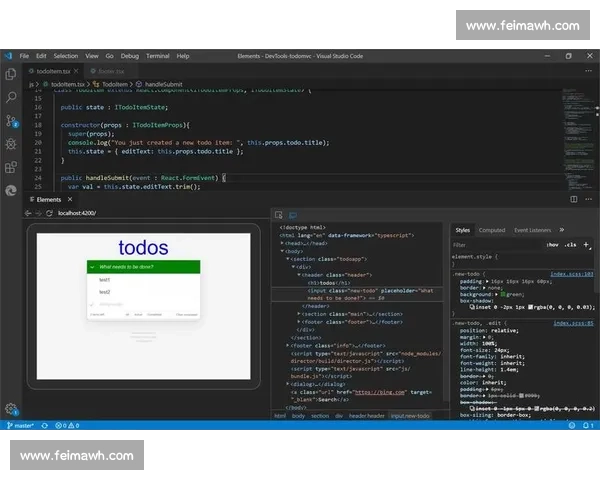
Task: Open Source Control view with badge
Action: tap(11, 121)
